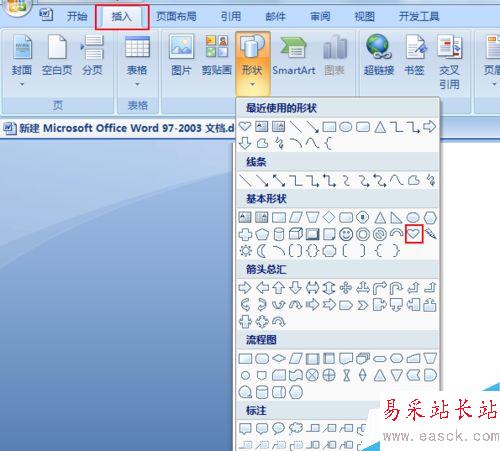
Task: Insert a SmartArt graphic
Action: pyautogui.click(x=294, y=55)
